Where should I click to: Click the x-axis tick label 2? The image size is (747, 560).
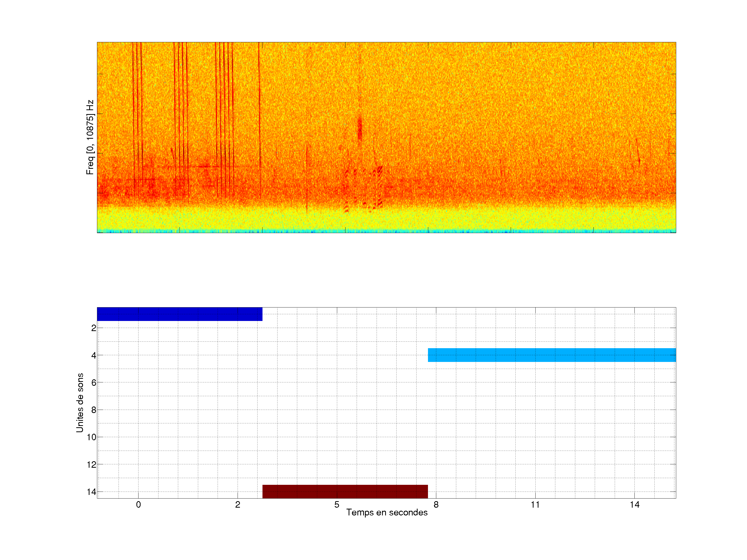237,505
